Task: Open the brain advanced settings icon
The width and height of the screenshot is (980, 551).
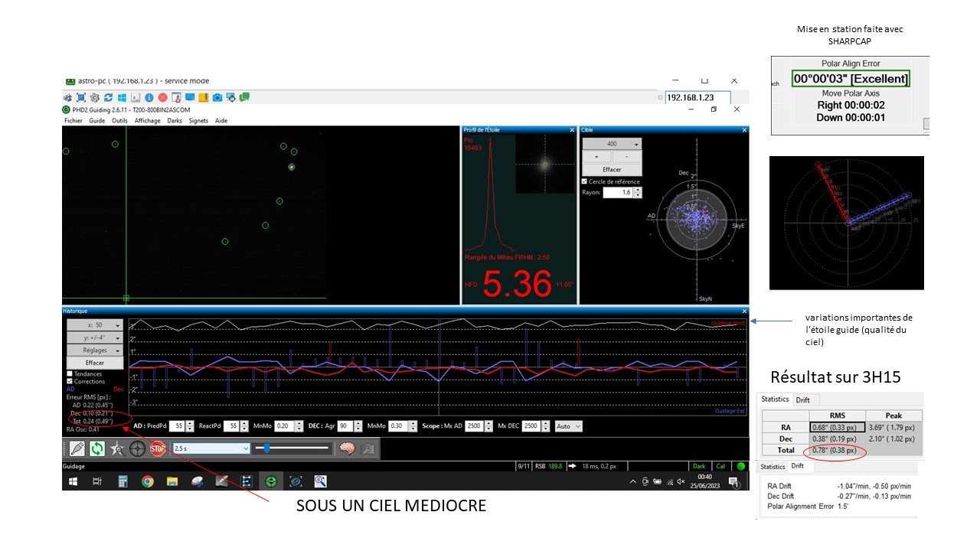Action: click(347, 448)
